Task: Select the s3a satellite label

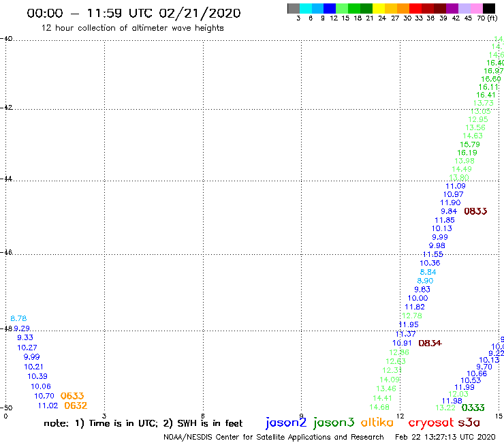Action: tap(469, 423)
